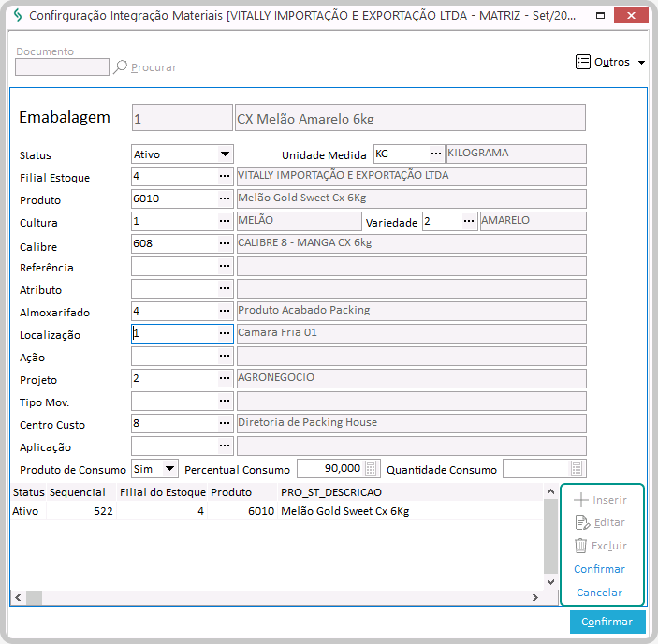Open the Outros dropdown menu
The width and height of the screenshot is (658, 644).
(610, 63)
